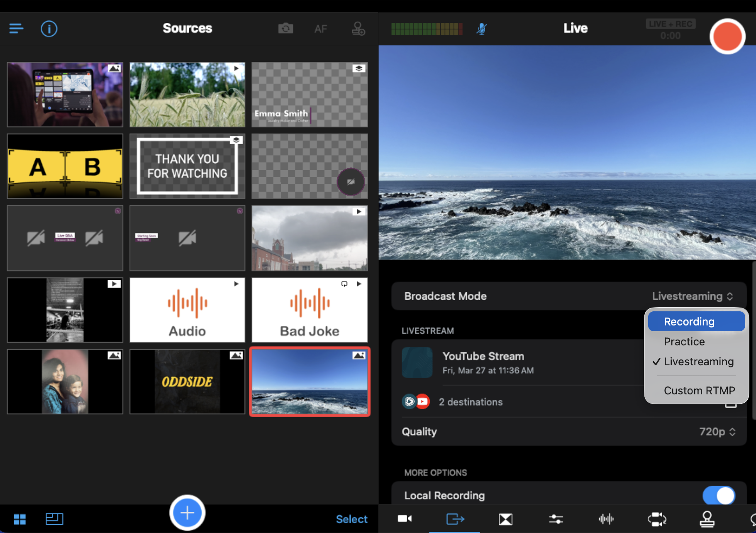This screenshot has height=533, width=756.
Task: Open the hamburger menu in Sources
Action: (16, 29)
